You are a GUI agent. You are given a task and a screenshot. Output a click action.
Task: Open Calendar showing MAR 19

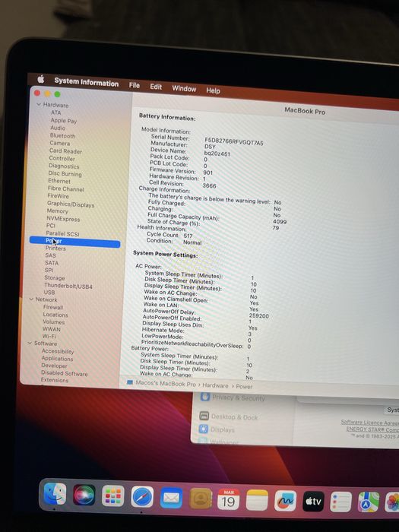[229, 499]
